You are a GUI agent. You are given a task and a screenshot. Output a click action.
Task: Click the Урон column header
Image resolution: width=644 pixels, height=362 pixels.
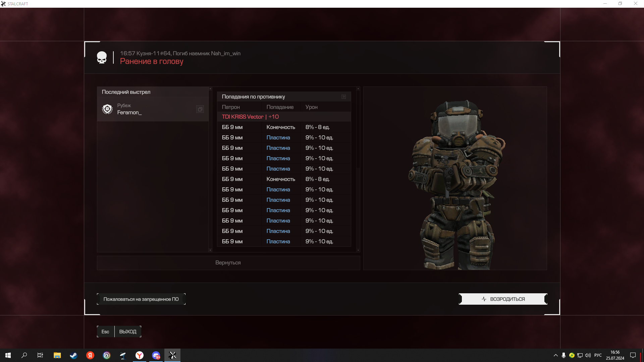tap(311, 107)
